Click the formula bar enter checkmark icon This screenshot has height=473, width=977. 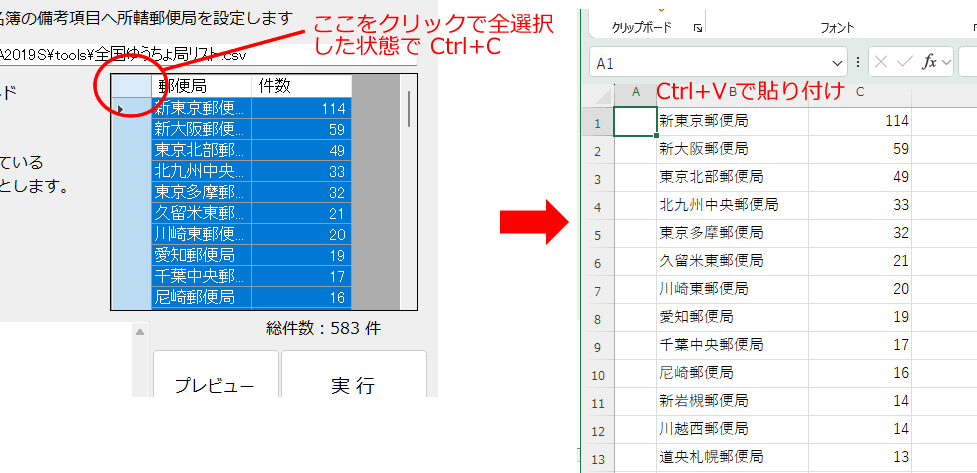(905, 62)
